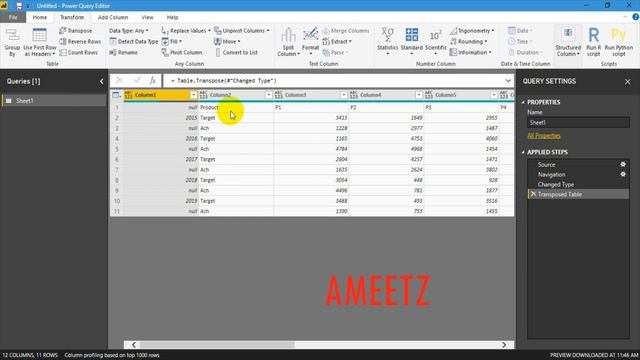Open the Structured Column tool

point(568,42)
